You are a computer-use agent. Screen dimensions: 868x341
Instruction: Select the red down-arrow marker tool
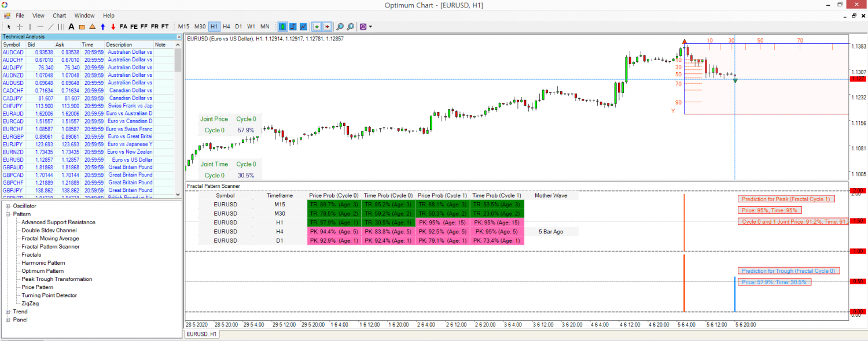pos(113,27)
